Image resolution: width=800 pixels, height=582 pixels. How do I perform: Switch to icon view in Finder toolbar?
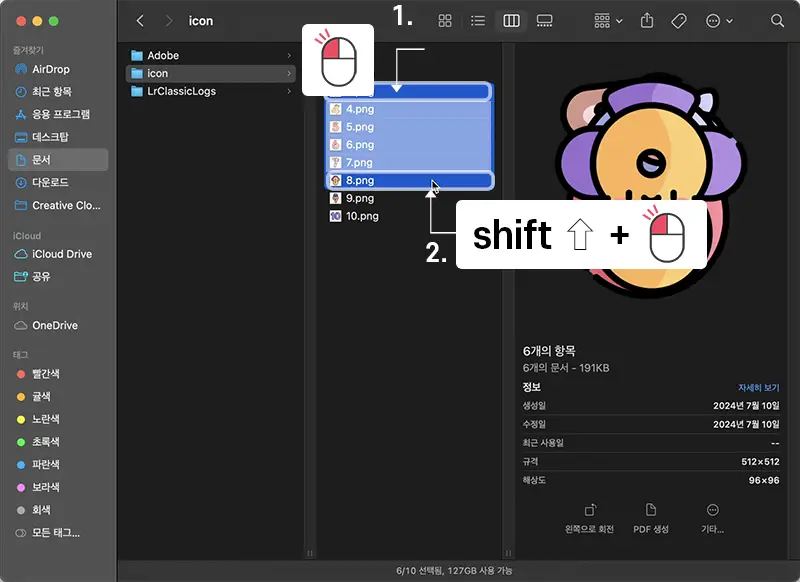click(447, 21)
